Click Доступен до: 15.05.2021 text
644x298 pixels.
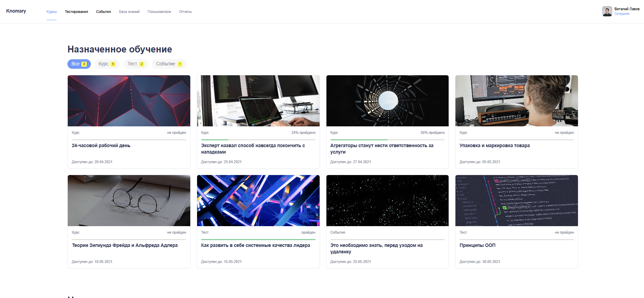pyautogui.click(x=221, y=262)
